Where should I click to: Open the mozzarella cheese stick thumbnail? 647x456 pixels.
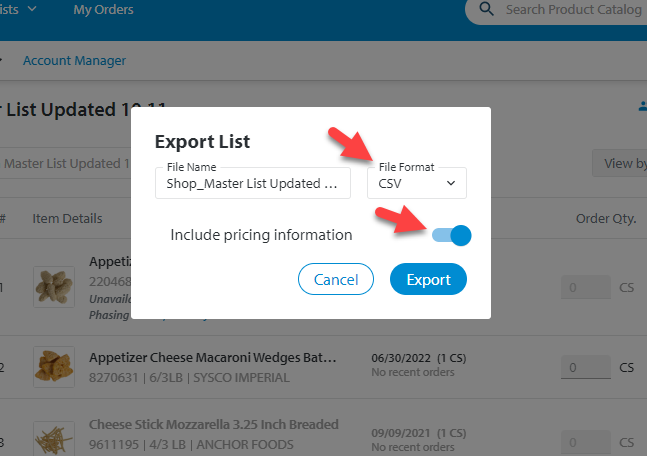pyautogui.click(x=54, y=439)
